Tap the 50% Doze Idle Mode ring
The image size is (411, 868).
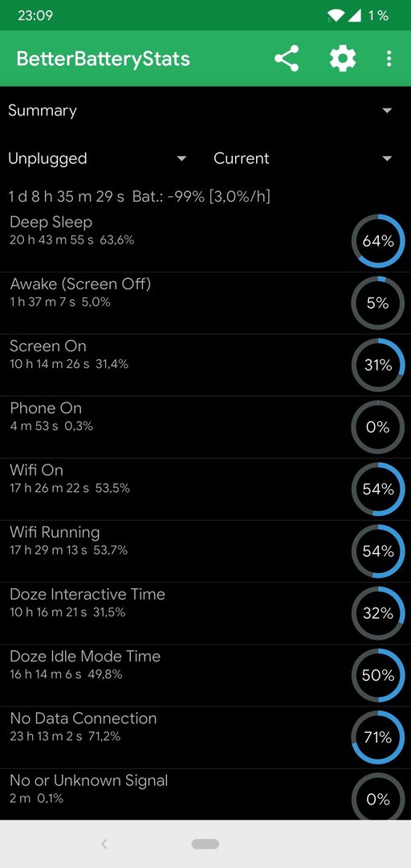(378, 675)
